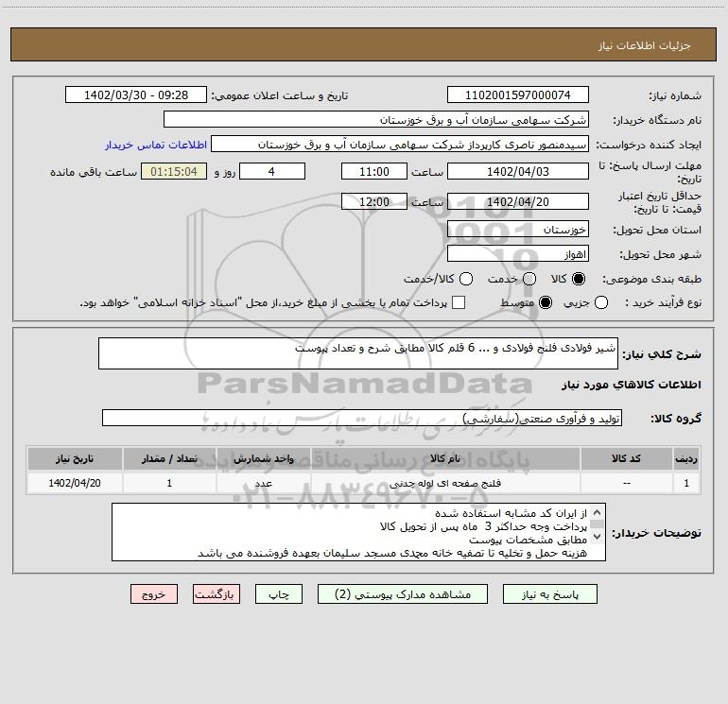Click the ردیف column header
The width and height of the screenshot is (728, 704).
point(686,458)
